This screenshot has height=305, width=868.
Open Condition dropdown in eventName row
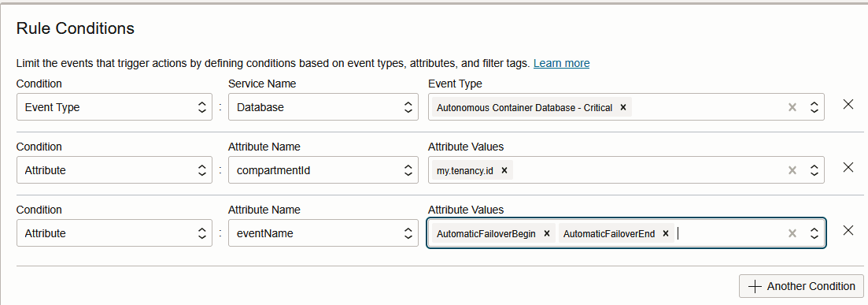(114, 233)
